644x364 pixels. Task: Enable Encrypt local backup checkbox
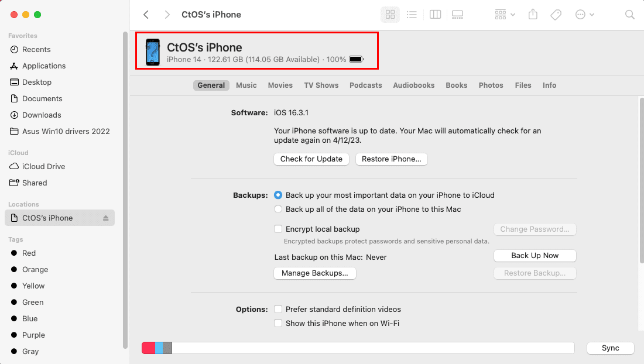(x=279, y=229)
